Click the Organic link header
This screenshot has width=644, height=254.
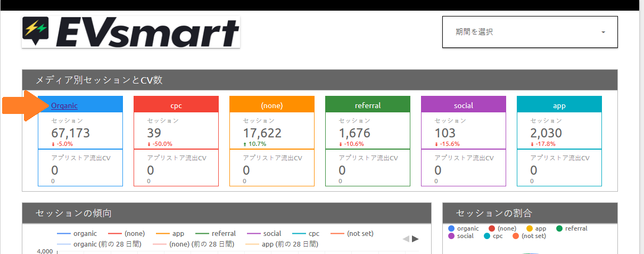pyautogui.click(x=64, y=105)
